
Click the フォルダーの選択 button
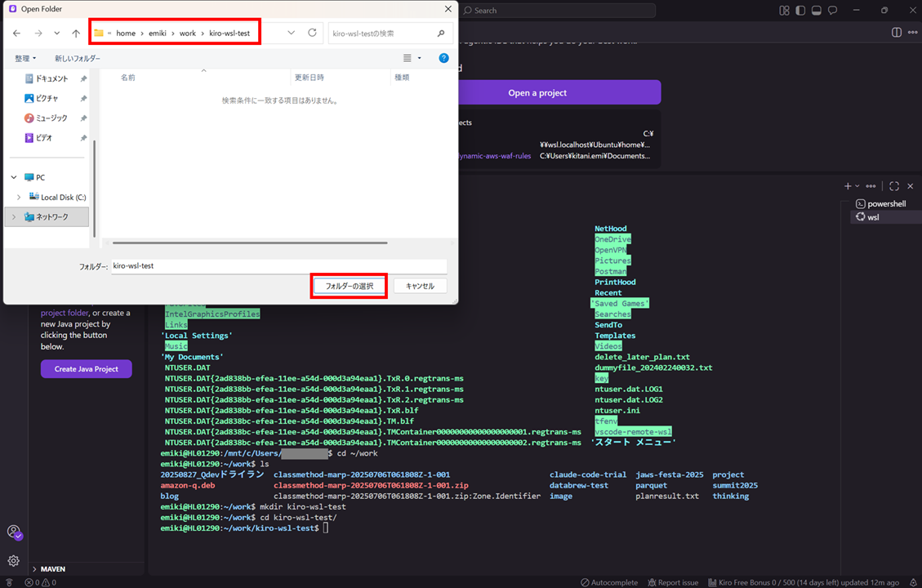[x=350, y=286]
